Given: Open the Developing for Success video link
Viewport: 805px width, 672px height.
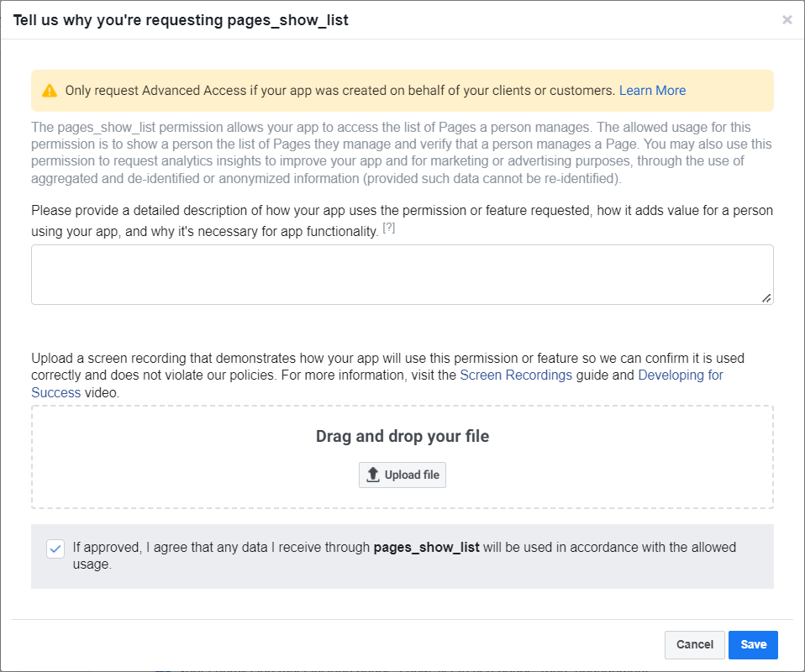Looking at the screenshot, I should [680, 375].
